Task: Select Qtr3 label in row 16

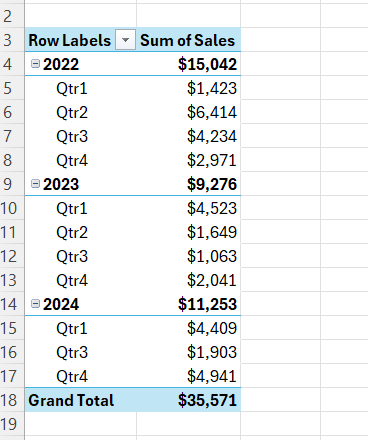Action: [72, 353]
